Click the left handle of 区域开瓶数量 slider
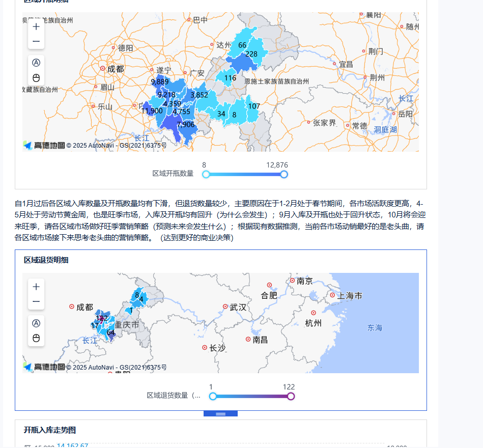 pyautogui.click(x=206, y=175)
